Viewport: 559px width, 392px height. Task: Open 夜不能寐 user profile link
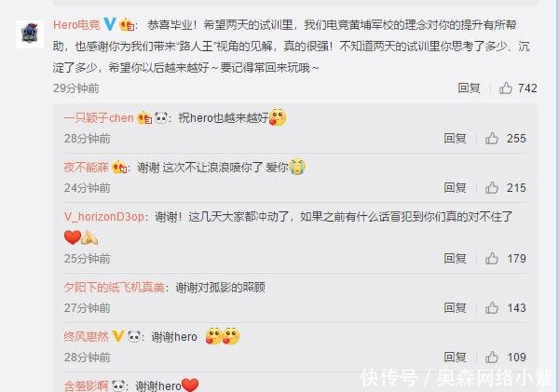point(86,167)
